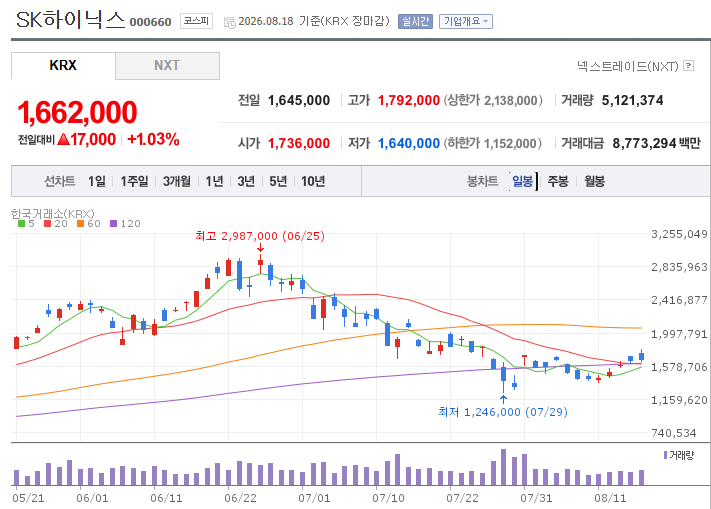Open the 기업개요 dropdown

click(x=466, y=21)
